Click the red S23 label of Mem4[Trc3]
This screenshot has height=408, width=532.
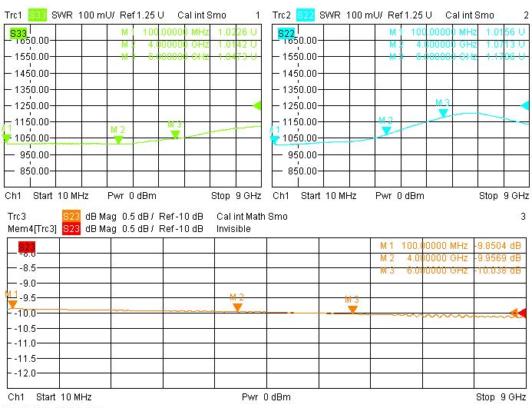click(71, 228)
